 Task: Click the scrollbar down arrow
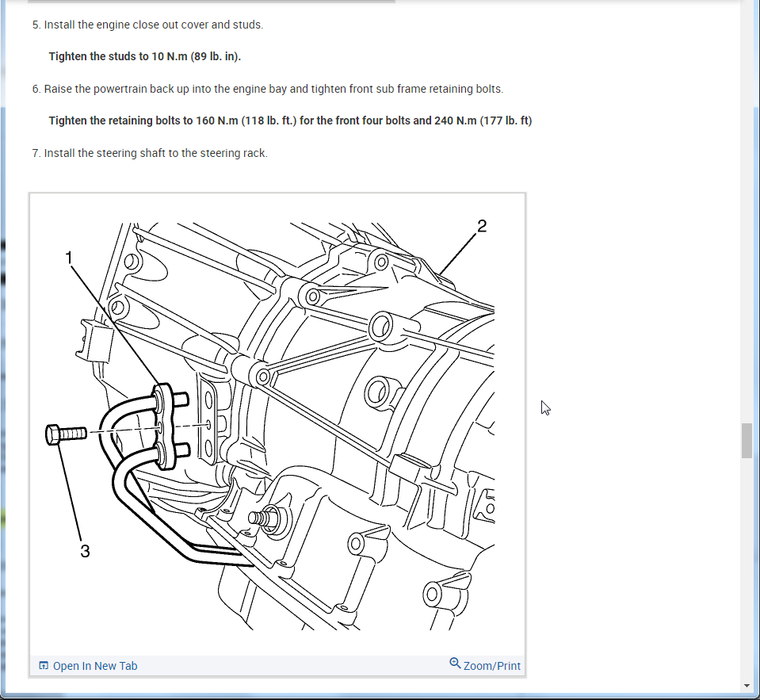coord(747,686)
